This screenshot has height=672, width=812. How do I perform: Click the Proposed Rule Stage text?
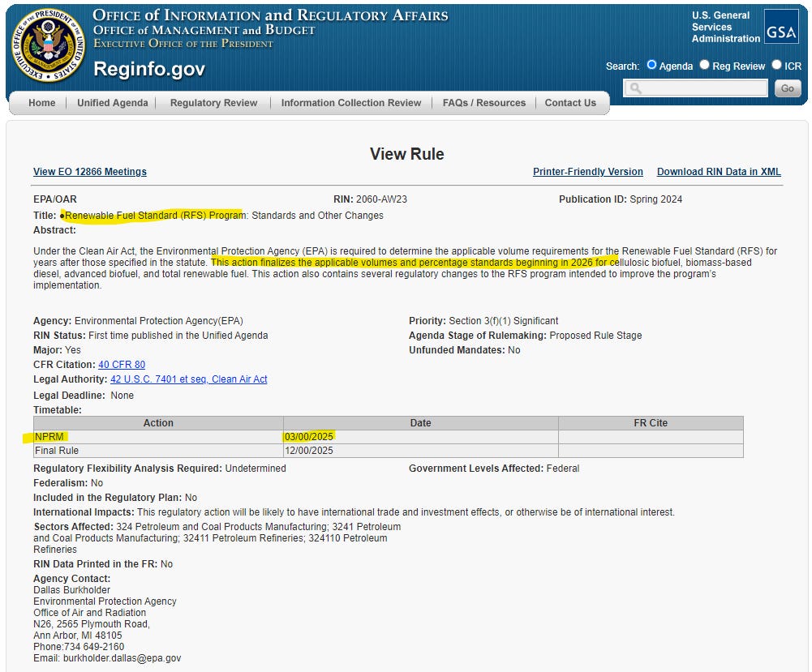(x=595, y=336)
